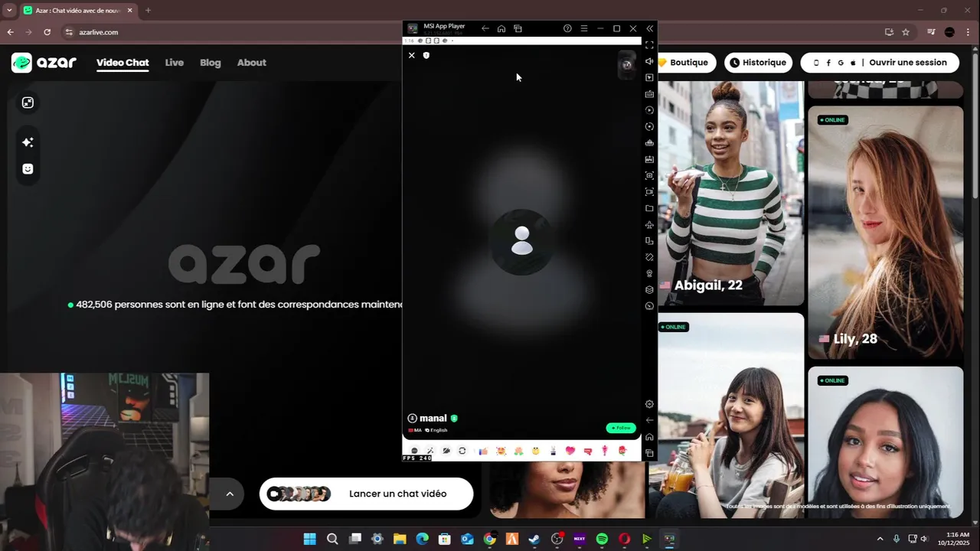Reload the page in Chrome
The image size is (980, 551).
click(x=47, y=32)
